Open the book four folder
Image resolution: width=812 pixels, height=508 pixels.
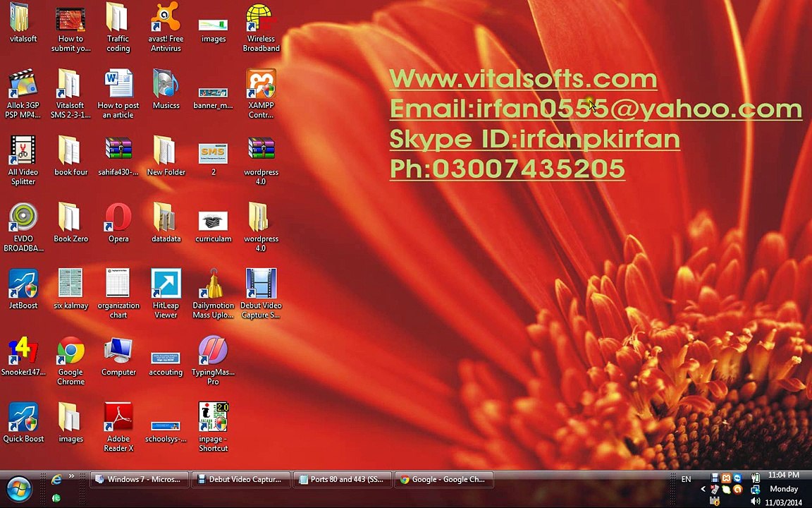click(x=70, y=156)
